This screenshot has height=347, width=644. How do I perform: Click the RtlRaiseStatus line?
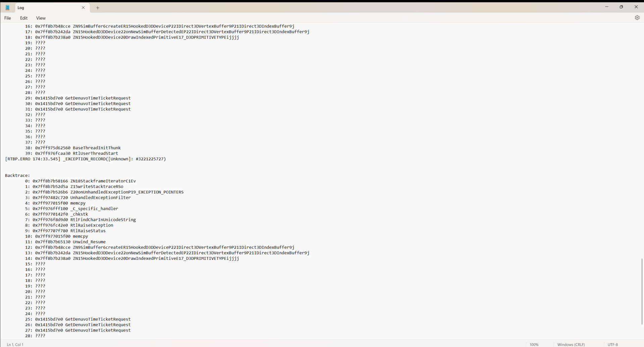(x=65, y=231)
